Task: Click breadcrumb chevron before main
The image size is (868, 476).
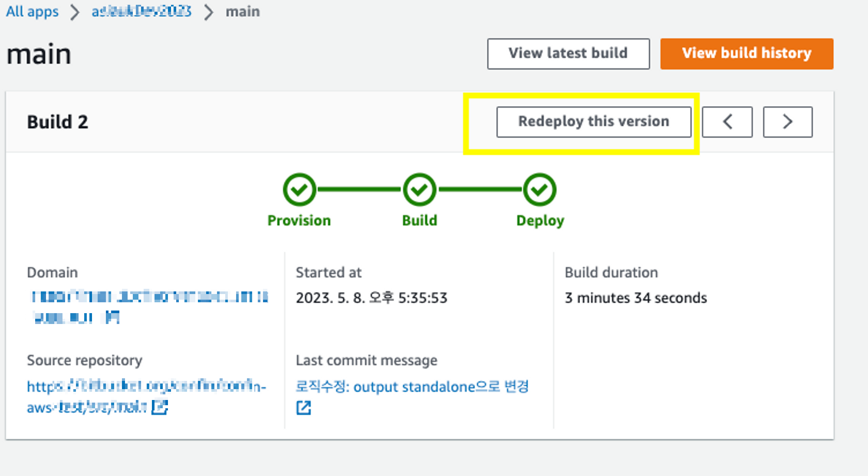Action: (209, 12)
